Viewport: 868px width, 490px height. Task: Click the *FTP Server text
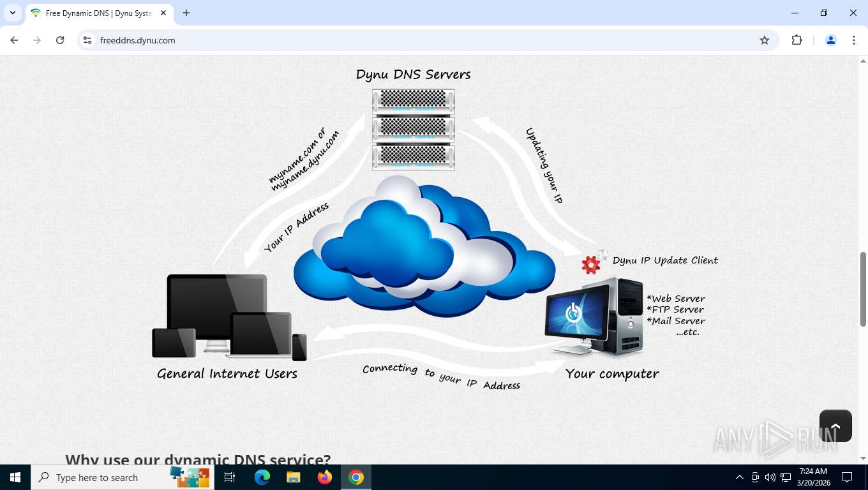click(675, 309)
